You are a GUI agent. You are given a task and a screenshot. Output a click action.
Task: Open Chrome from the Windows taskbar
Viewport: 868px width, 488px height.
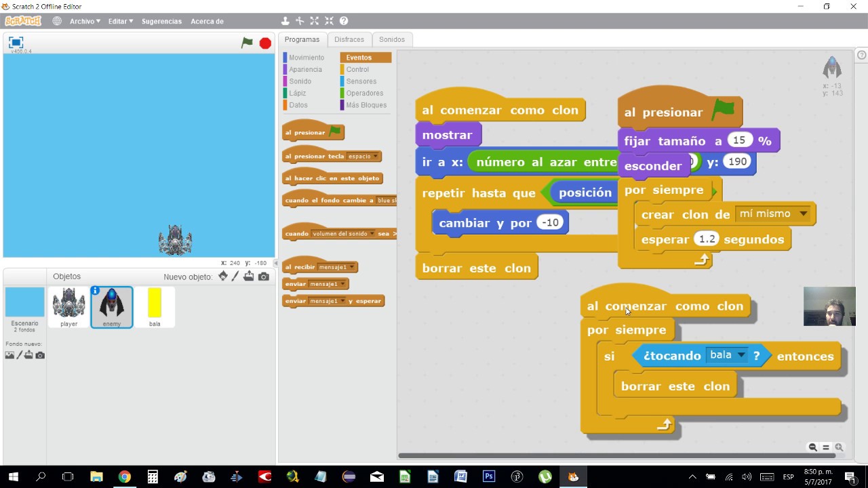pyautogui.click(x=125, y=476)
